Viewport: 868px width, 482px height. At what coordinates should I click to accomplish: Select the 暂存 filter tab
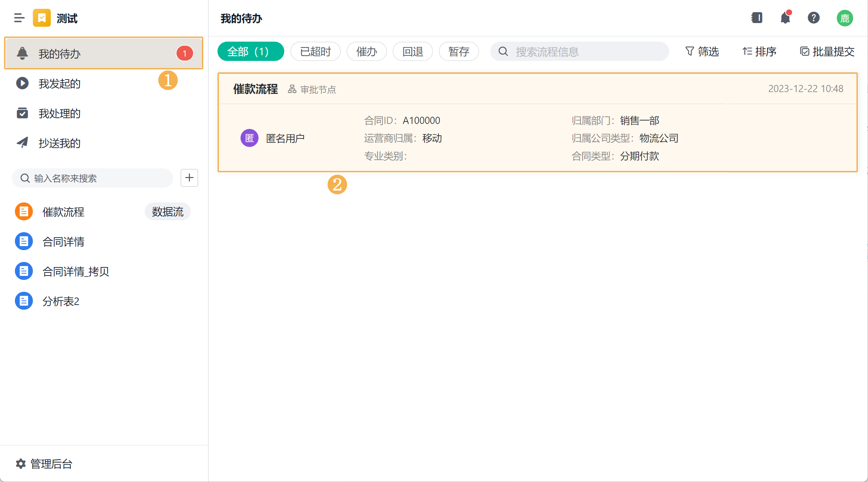pyautogui.click(x=458, y=51)
